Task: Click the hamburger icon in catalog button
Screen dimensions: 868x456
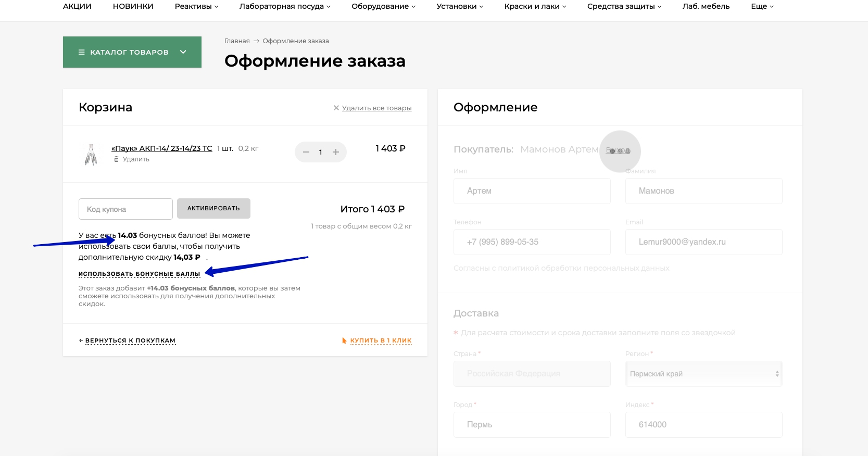Action: 81,52
